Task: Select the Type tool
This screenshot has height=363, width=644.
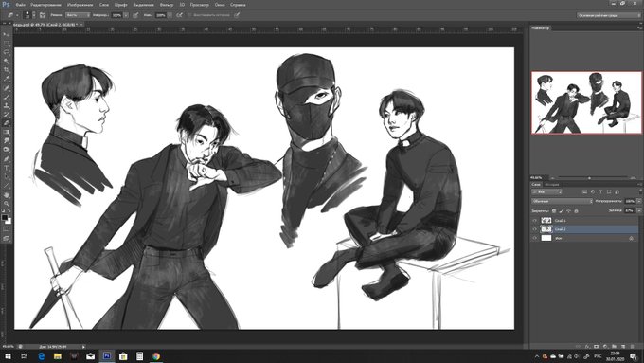Action: point(7,168)
